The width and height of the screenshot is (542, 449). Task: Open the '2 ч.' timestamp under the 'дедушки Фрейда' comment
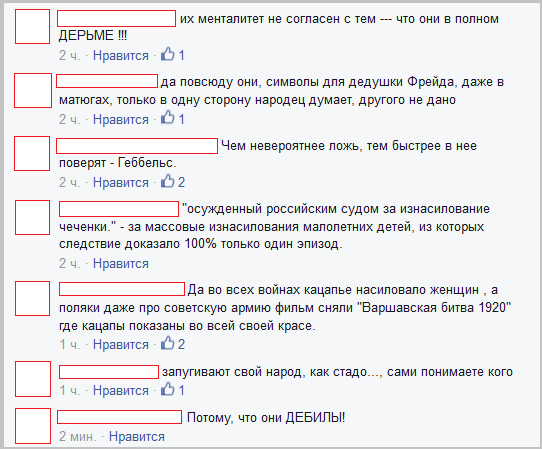click(69, 120)
